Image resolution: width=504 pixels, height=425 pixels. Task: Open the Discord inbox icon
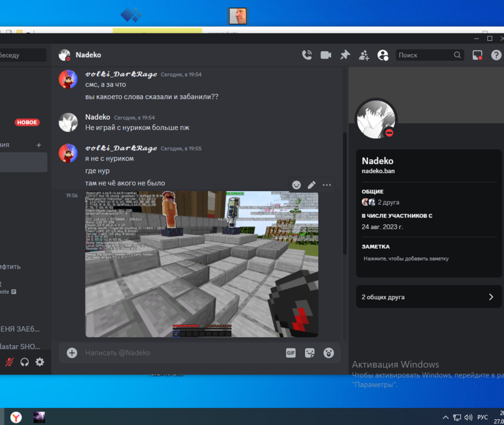(x=477, y=55)
